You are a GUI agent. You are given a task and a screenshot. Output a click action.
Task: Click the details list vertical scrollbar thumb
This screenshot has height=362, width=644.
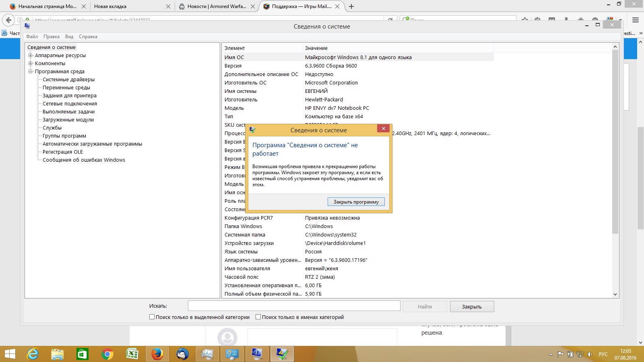coord(615,142)
